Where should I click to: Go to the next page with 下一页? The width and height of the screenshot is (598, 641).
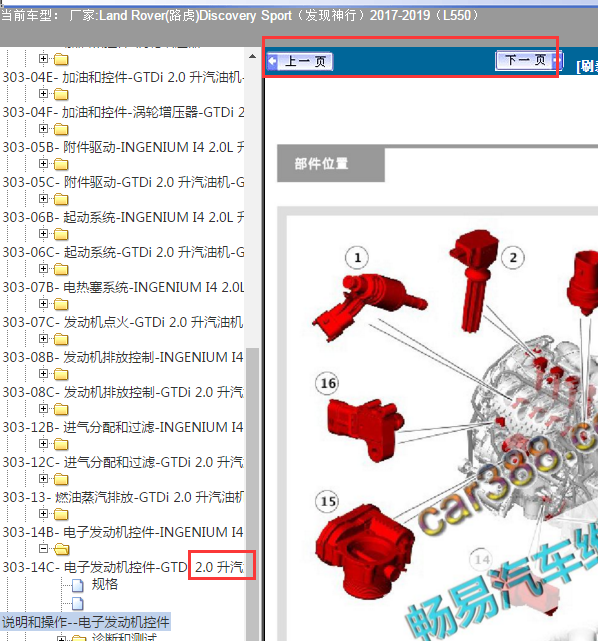(529, 61)
